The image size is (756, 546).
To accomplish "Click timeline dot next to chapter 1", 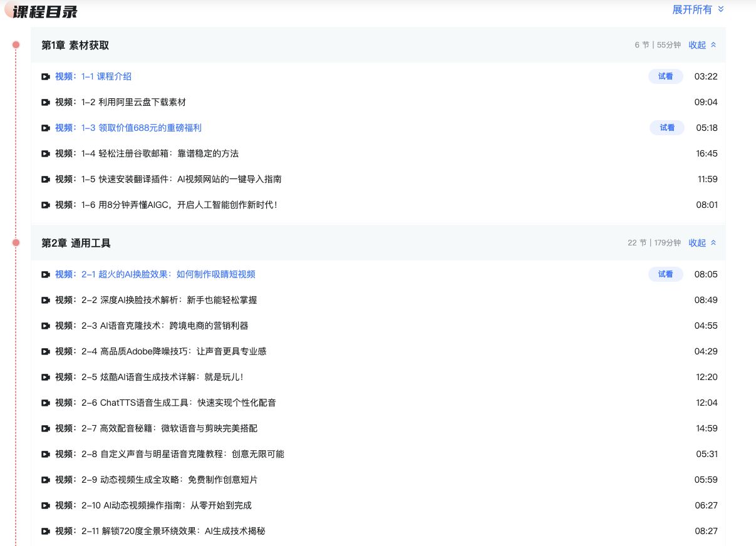I will pyautogui.click(x=16, y=44).
